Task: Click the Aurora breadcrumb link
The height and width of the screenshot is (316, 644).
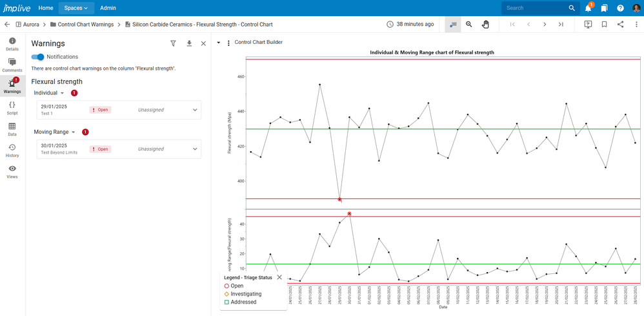Action: coord(31,25)
